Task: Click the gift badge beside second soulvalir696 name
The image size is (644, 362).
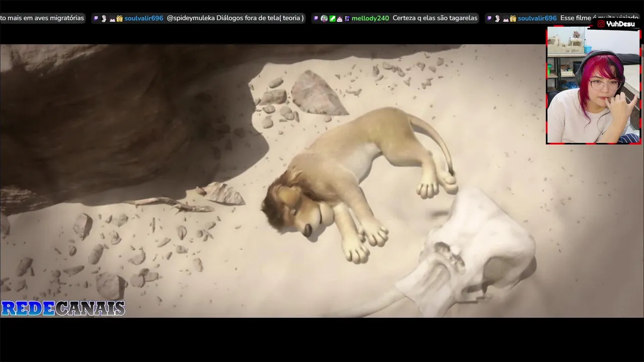Action: click(513, 19)
